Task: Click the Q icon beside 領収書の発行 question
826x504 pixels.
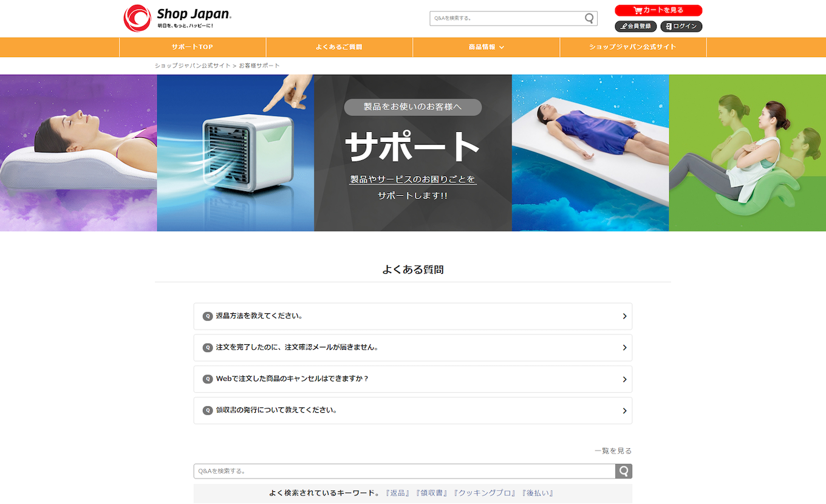Action: 207,410
